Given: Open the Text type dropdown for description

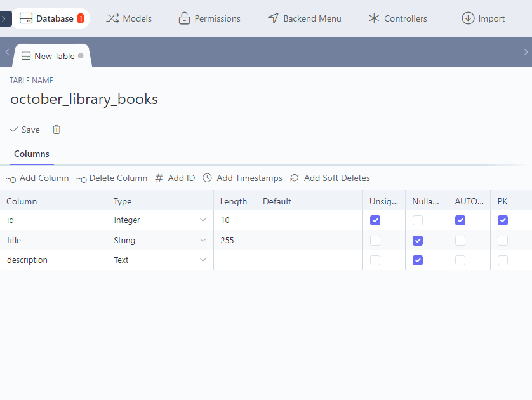Looking at the screenshot, I should click(x=160, y=260).
